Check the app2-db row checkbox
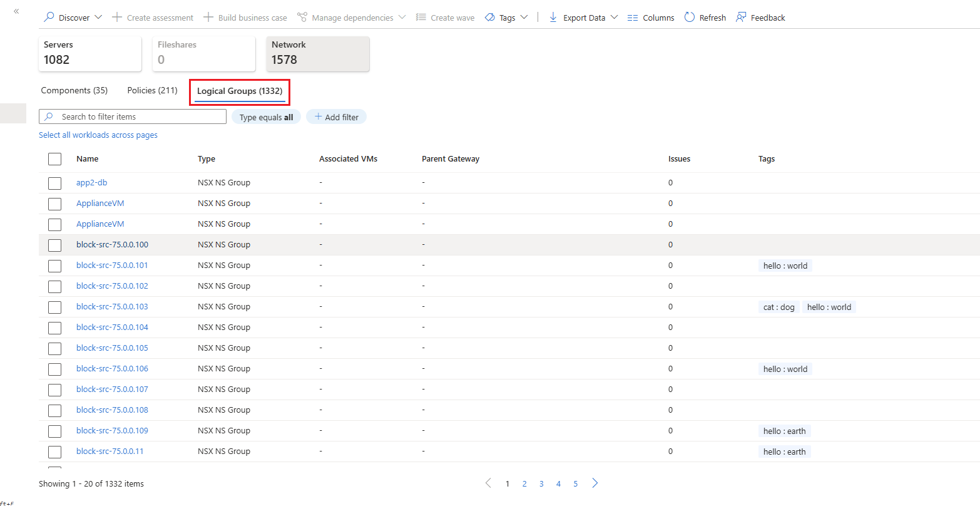Screen dimensions: 980x506 55,183
